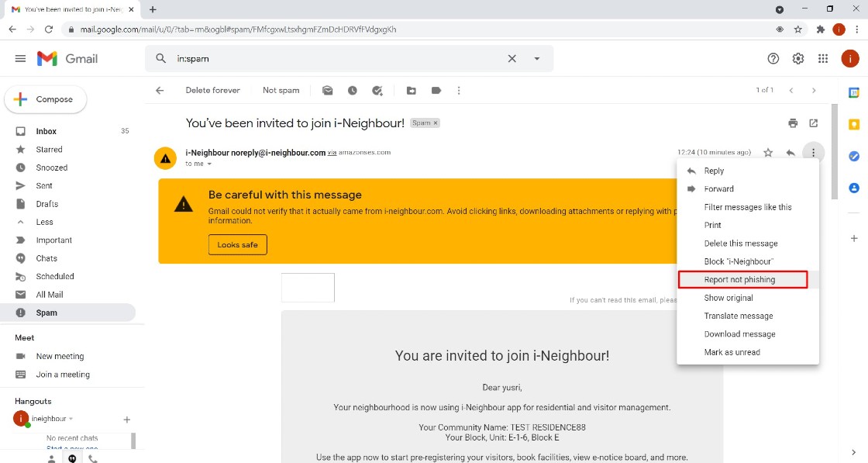Image resolution: width=868 pixels, height=463 pixels.
Task: Open the Support help icon
Action: [x=773, y=59]
